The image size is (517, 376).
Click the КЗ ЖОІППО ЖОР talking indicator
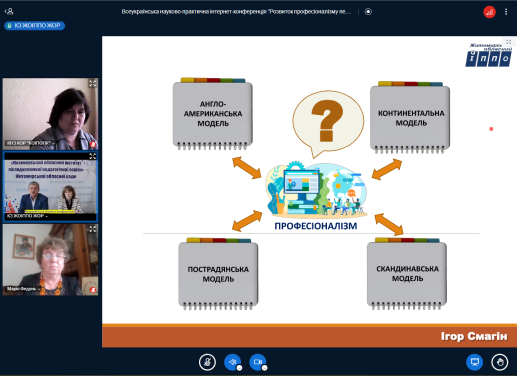34,25
